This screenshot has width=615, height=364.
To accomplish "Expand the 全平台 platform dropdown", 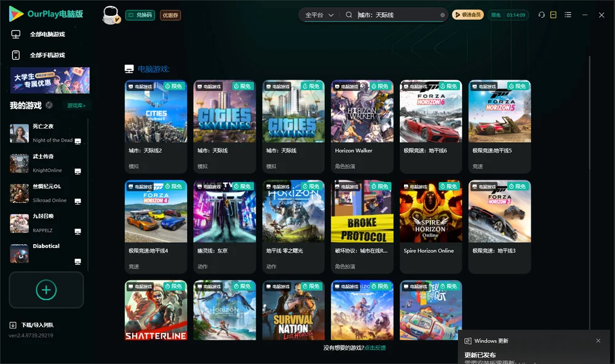I will click(x=319, y=15).
